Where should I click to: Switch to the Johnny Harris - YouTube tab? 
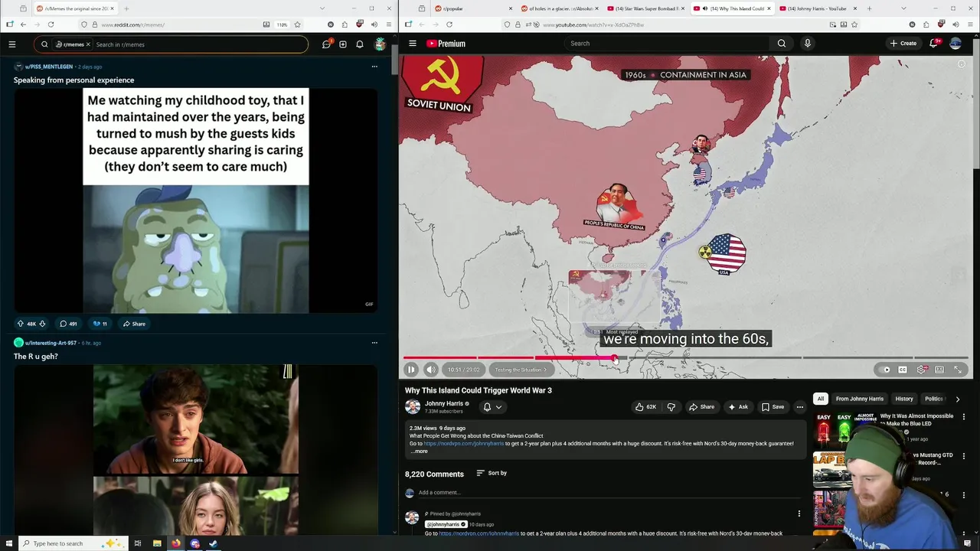(x=818, y=8)
